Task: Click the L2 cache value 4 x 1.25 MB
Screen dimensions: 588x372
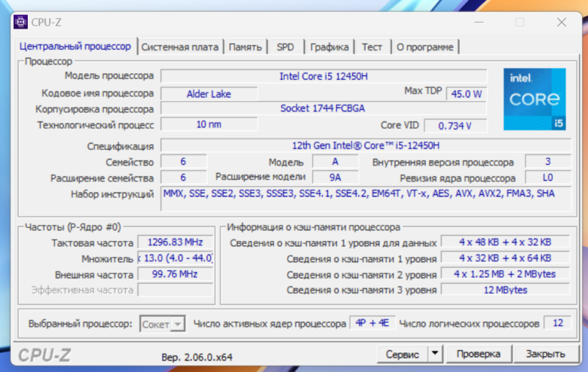Action: coord(505,274)
